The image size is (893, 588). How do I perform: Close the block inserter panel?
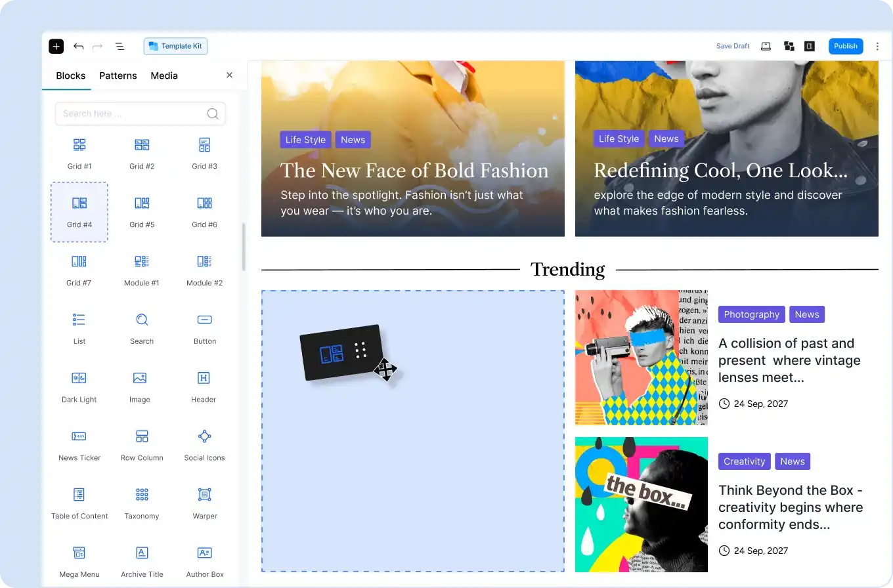[229, 75]
